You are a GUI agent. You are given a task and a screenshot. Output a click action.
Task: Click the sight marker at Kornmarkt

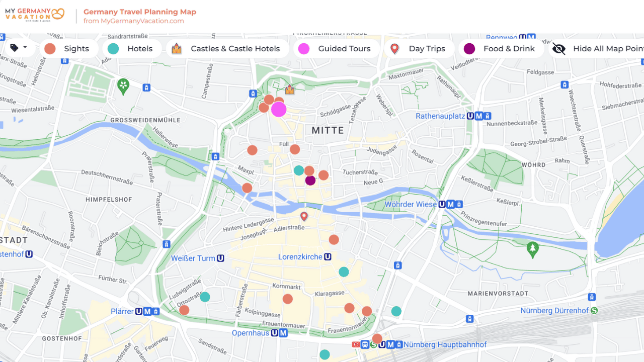click(288, 299)
